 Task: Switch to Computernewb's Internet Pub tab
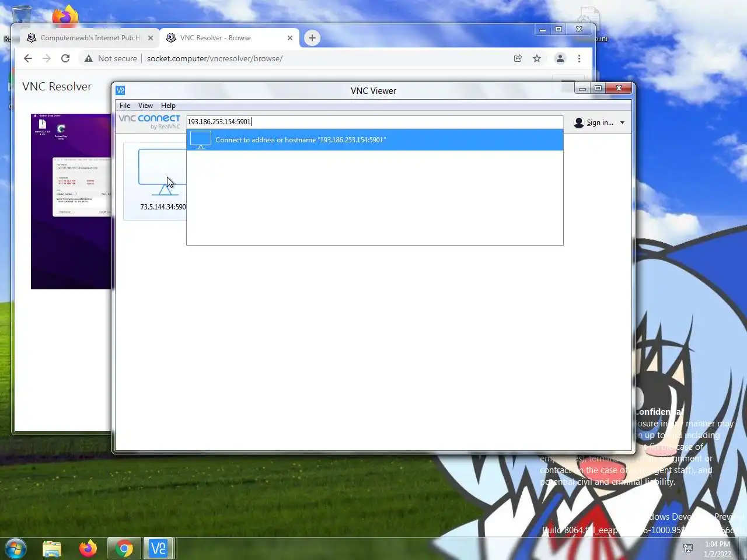coord(90,38)
